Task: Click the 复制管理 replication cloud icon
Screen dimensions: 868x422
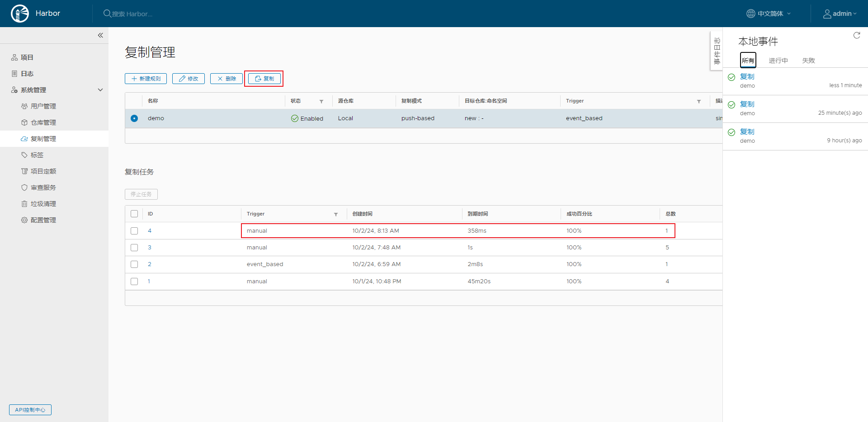Action: coord(24,139)
